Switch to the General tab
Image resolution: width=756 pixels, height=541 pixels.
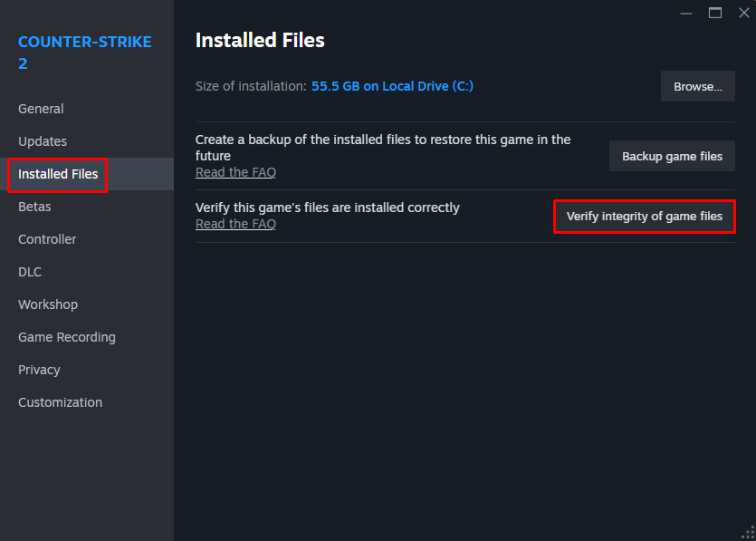(x=41, y=108)
